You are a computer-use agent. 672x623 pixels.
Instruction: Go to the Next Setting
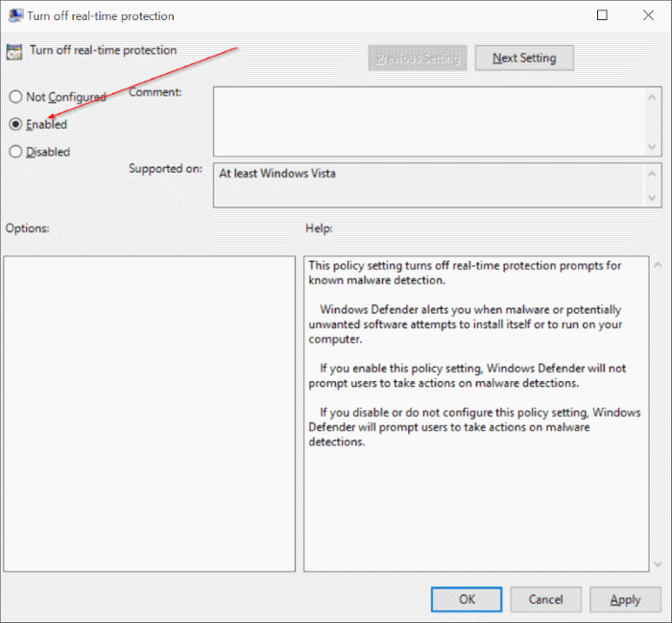pos(524,58)
